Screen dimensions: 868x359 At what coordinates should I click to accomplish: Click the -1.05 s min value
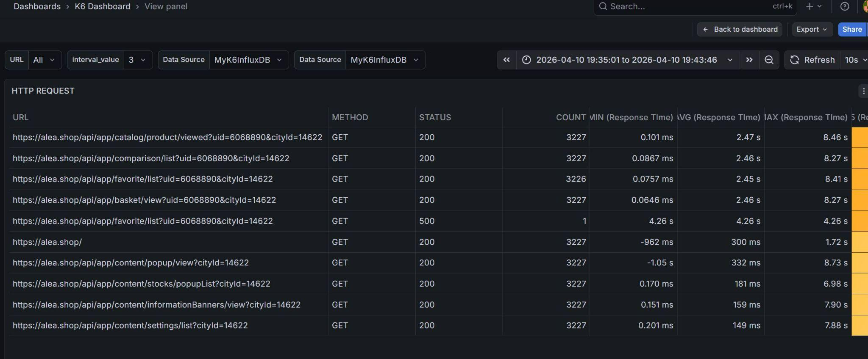(660, 262)
